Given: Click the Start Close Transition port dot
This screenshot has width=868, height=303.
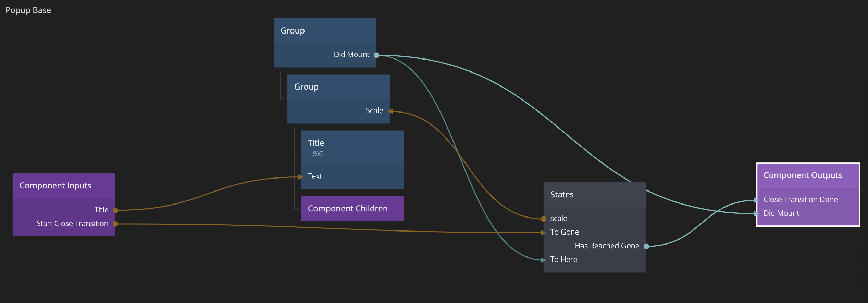Looking at the screenshot, I should pyautogui.click(x=115, y=224).
